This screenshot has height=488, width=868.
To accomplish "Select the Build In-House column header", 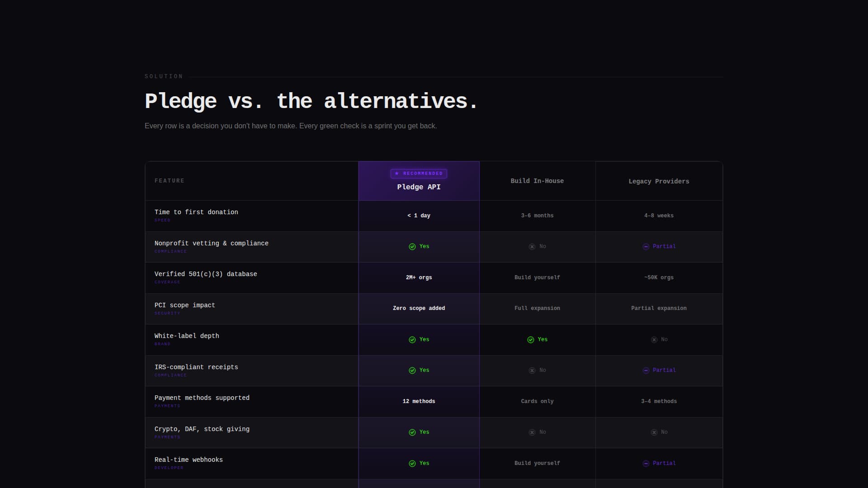I will coord(537,181).
